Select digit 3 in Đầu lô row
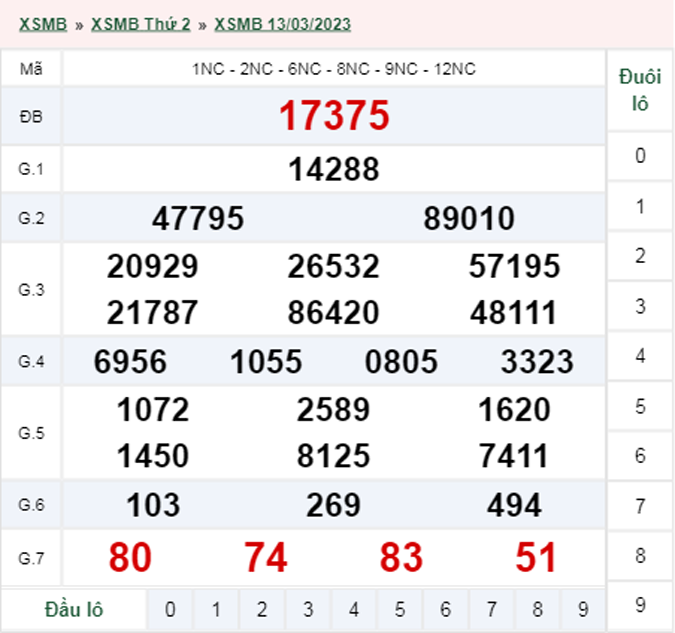This screenshot has height=633, width=675. [308, 609]
